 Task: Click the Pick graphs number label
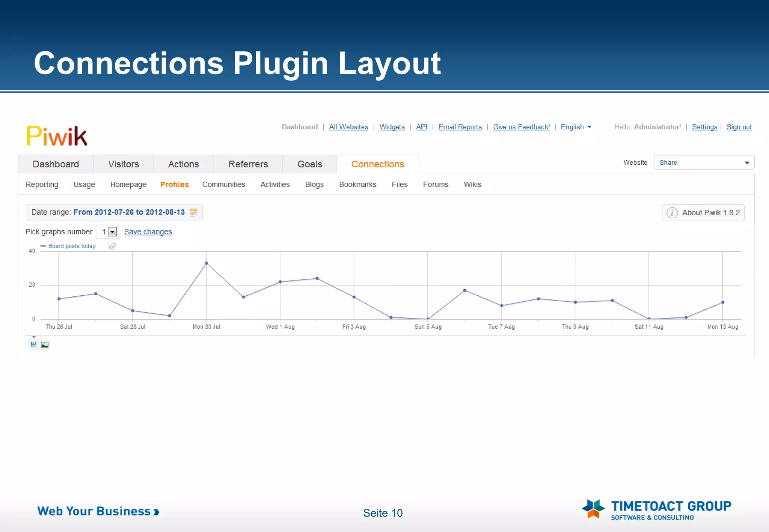pyautogui.click(x=59, y=232)
